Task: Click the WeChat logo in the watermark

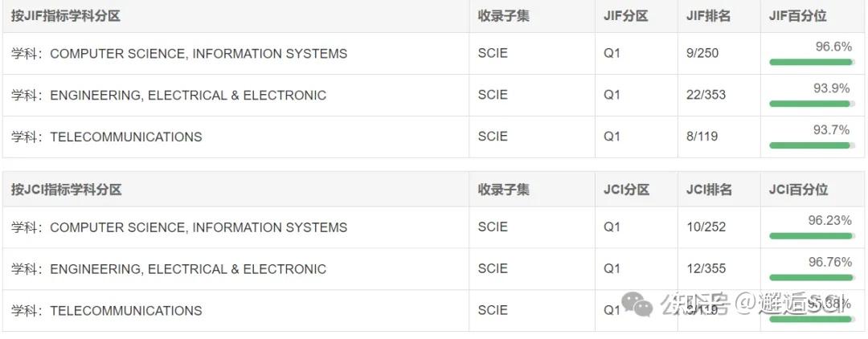Action: 641,305
